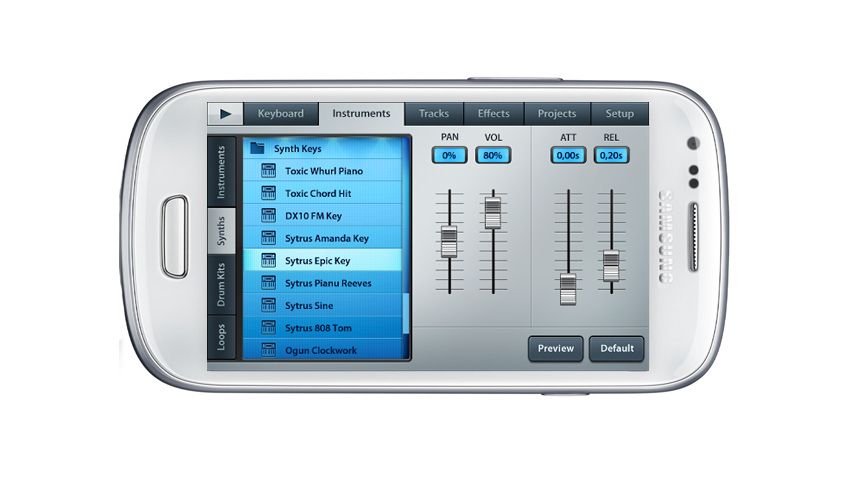Click the REL 0,20s value box
The width and height of the screenshot is (850, 478).
point(611,156)
